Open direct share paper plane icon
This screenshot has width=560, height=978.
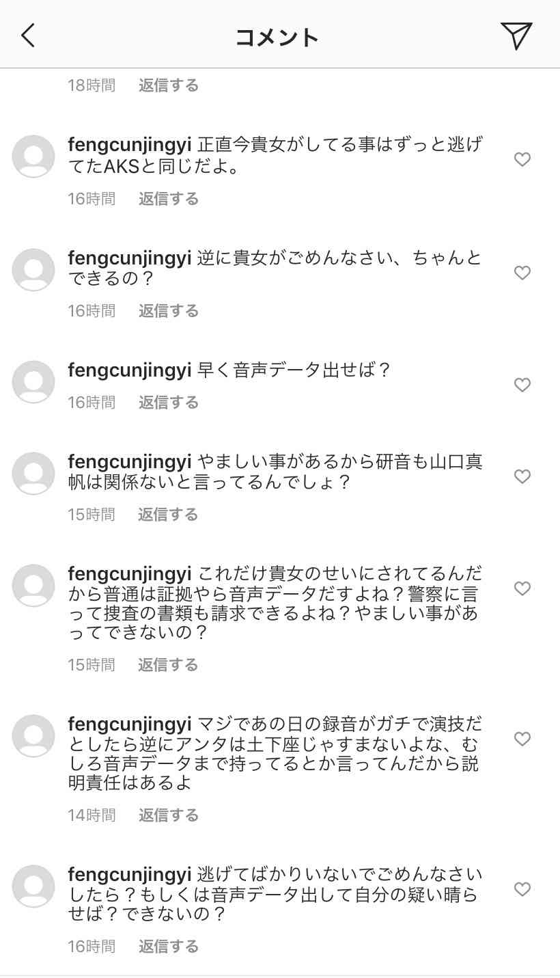coord(516,36)
